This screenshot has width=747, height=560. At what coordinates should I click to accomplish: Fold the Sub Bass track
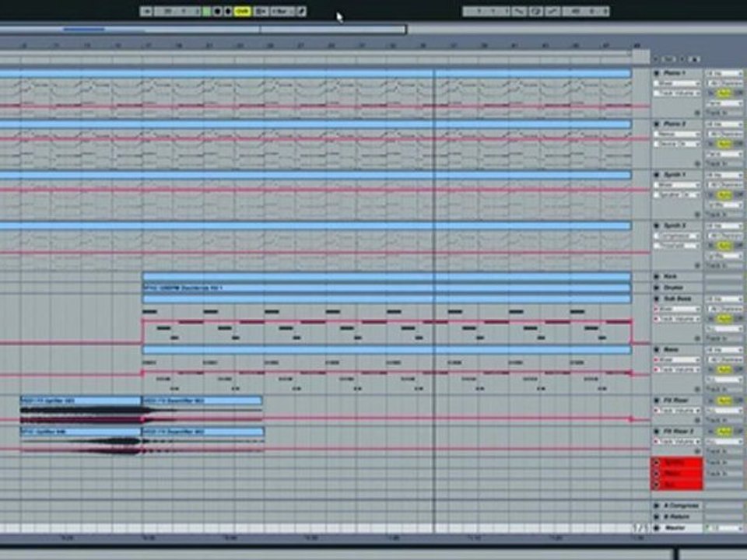[x=657, y=299]
